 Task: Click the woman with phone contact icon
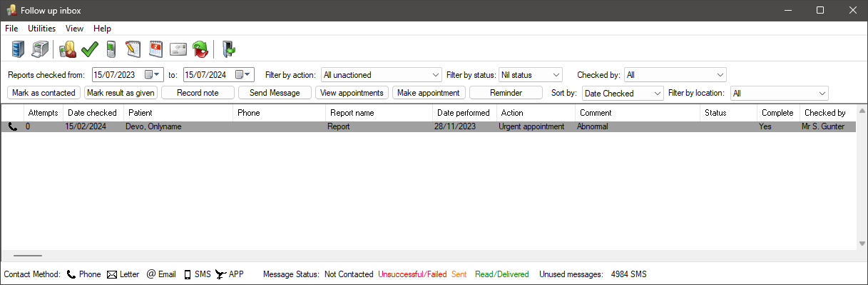(x=68, y=49)
